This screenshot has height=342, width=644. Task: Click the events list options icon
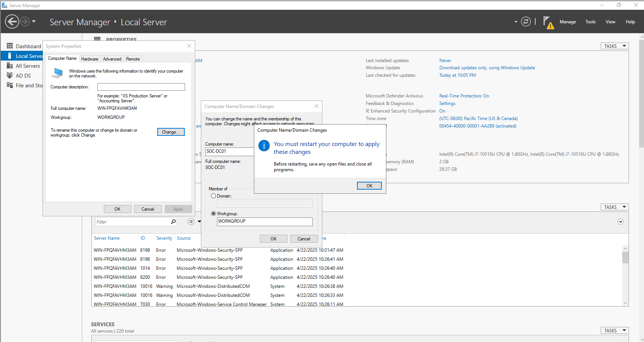(191, 222)
